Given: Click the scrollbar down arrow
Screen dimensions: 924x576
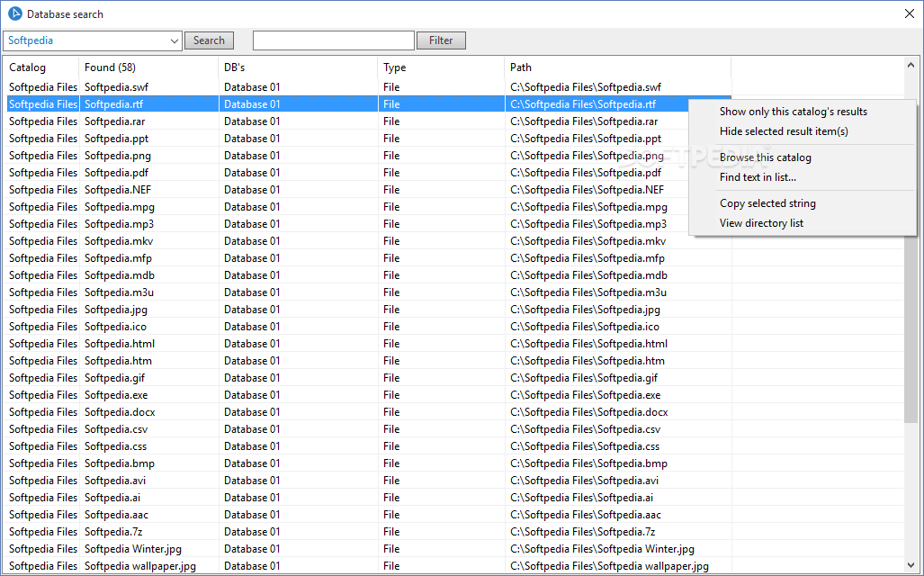Looking at the screenshot, I should (x=911, y=565).
